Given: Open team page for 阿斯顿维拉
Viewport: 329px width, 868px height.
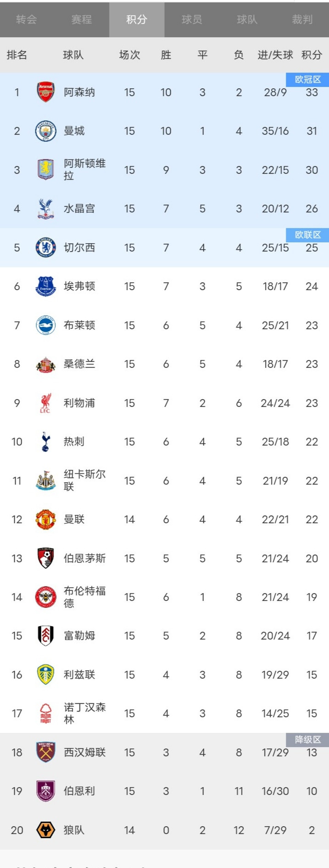Looking at the screenshot, I should tap(84, 170).
